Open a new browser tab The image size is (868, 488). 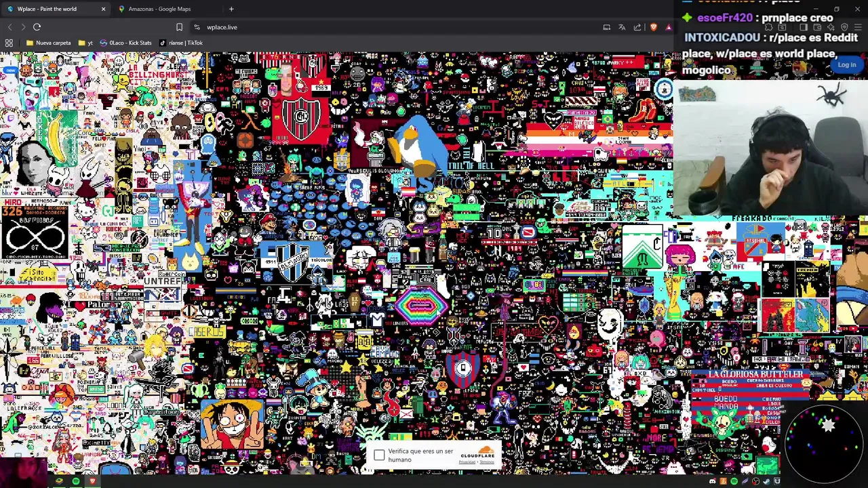tap(231, 9)
